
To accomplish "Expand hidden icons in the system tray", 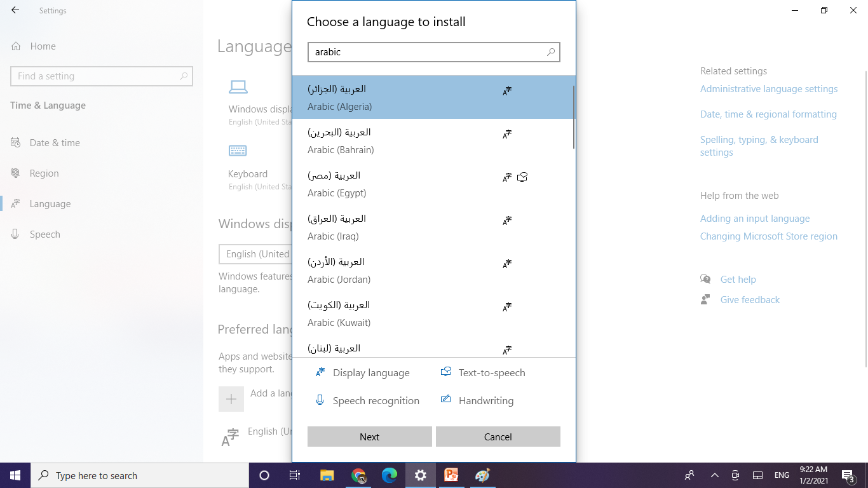I will pos(714,475).
